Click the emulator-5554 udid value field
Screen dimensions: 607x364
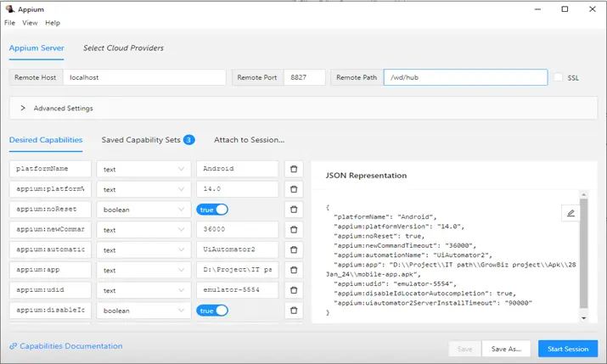pyautogui.click(x=238, y=290)
